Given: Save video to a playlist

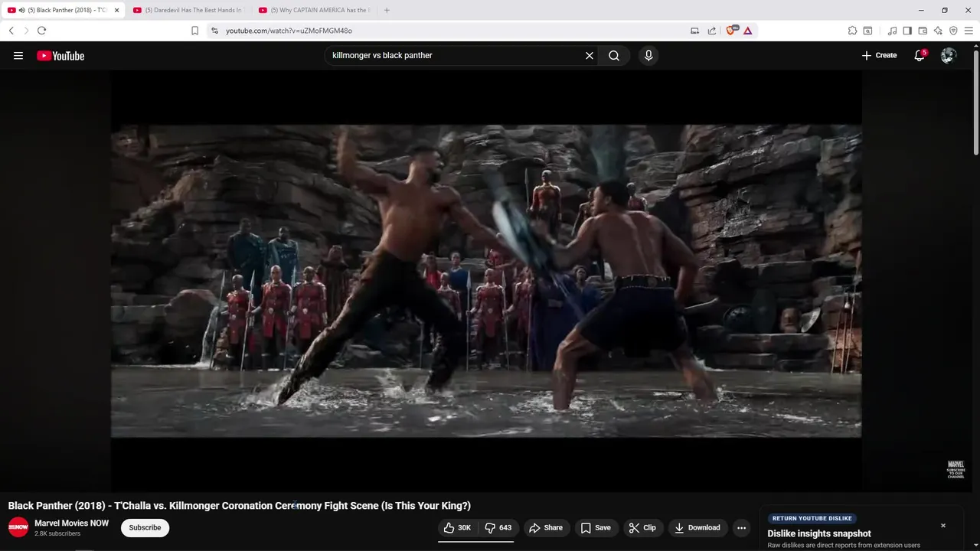Looking at the screenshot, I should click(596, 527).
